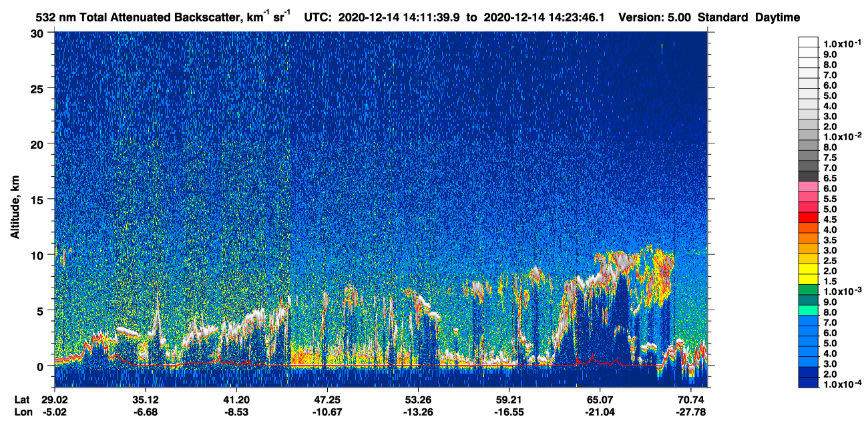The height and width of the screenshot is (445, 868).
Task: Click latitude value 65.07
Action: pyautogui.click(x=600, y=400)
